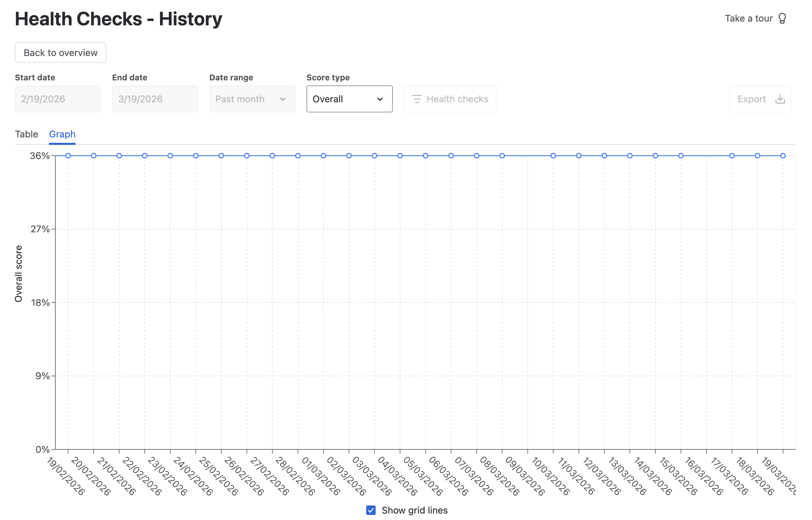Click the Back to overview button
Screen dimensions: 812x520
coord(60,53)
